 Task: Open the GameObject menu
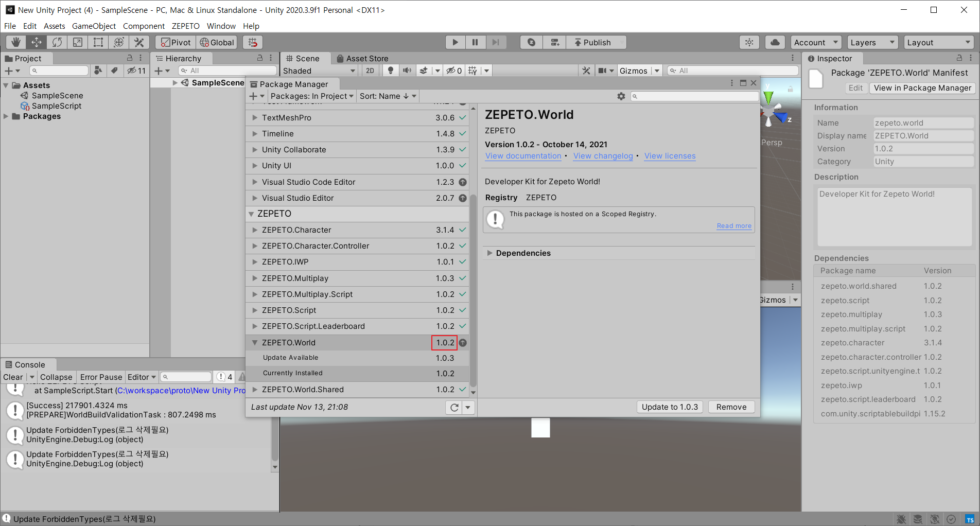[94, 26]
